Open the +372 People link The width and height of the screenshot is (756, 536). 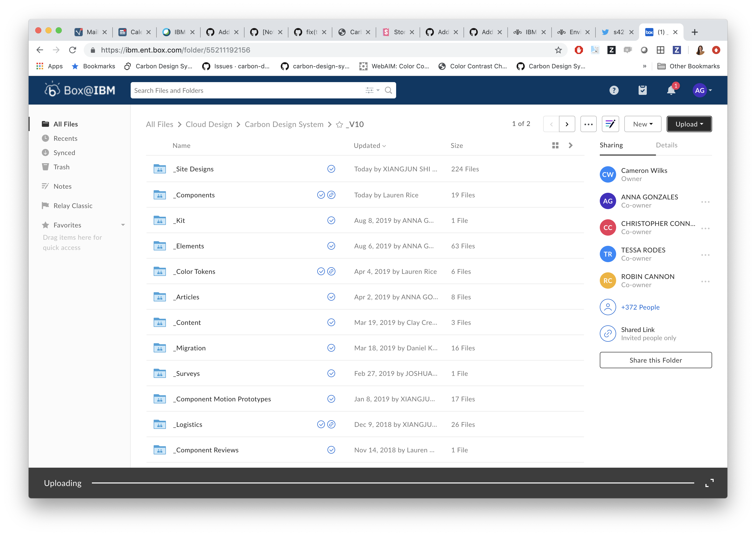pos(640,307)
